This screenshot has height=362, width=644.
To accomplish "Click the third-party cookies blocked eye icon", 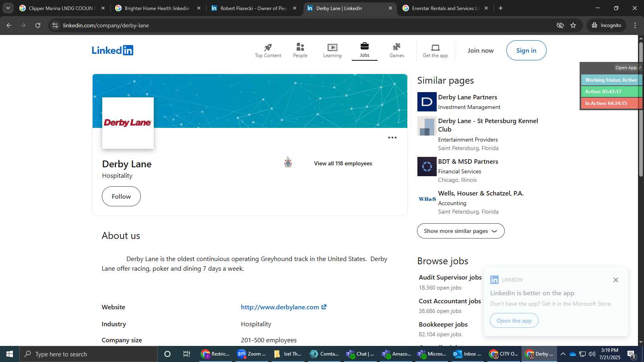I will click(x=560, y=25).
